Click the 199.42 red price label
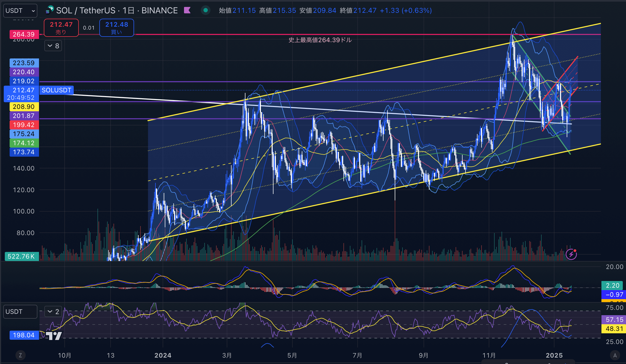This screenshot has width=626, height=364. 24,125
